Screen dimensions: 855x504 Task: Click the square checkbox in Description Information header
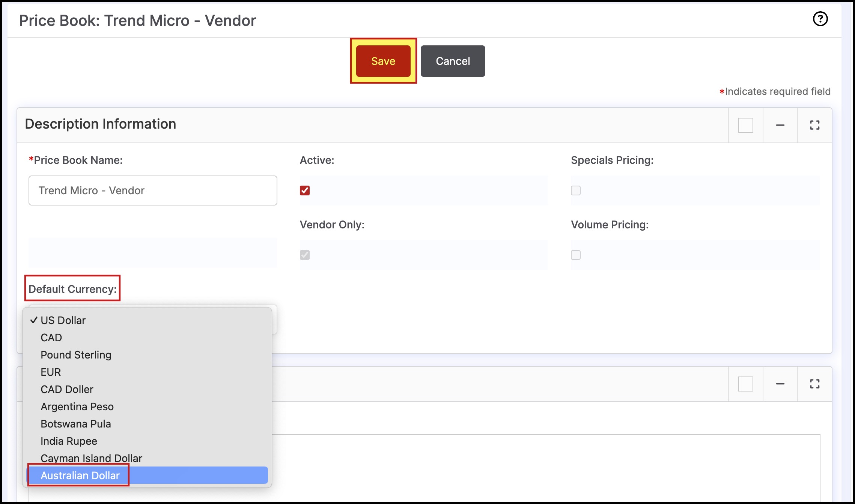pos(745,125)
